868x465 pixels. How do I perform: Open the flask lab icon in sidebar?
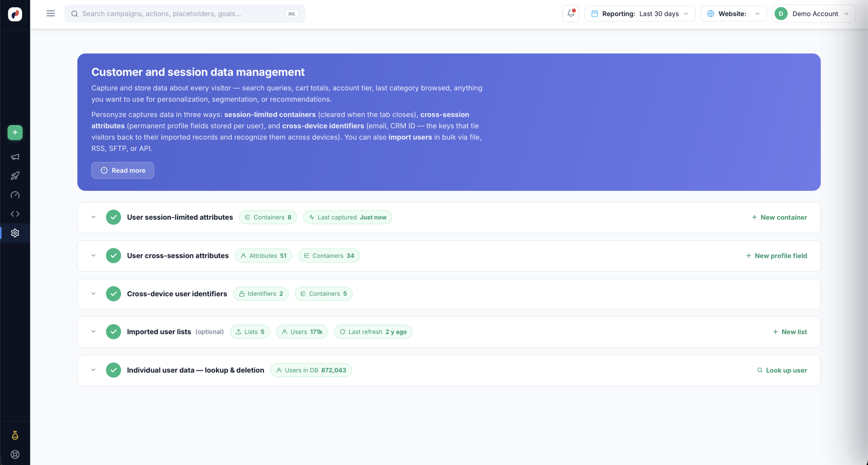pos(15,435)
